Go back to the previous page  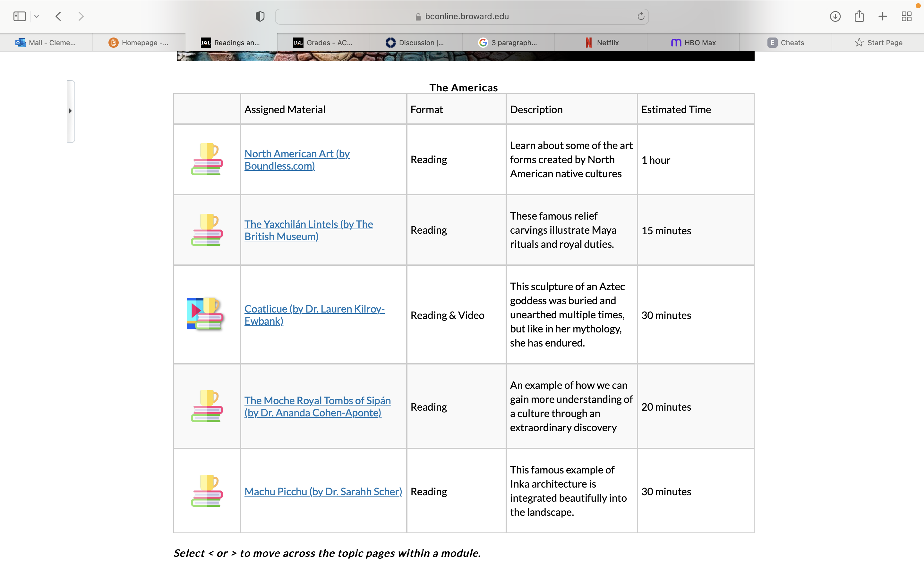[x=58, y=16]
